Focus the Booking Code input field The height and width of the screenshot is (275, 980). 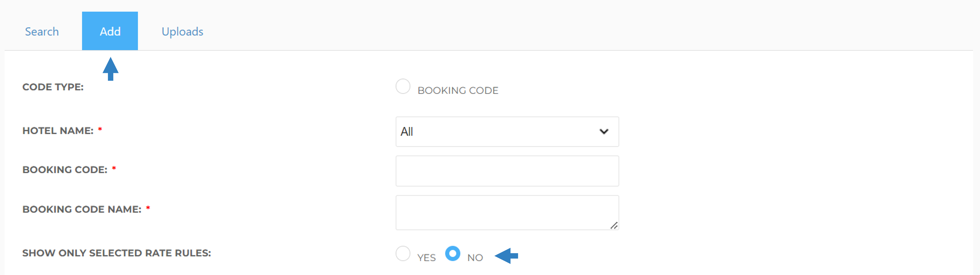[x=507, y=171]
